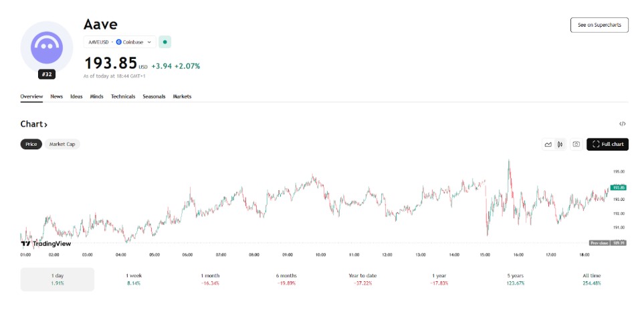
Task: Select the All time range
Action: 591,279
